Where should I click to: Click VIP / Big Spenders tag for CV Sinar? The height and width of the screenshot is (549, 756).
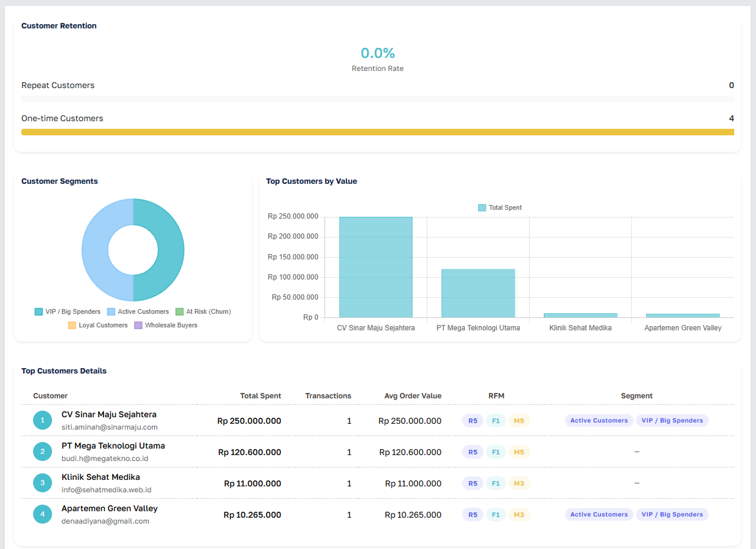point(672,421)
